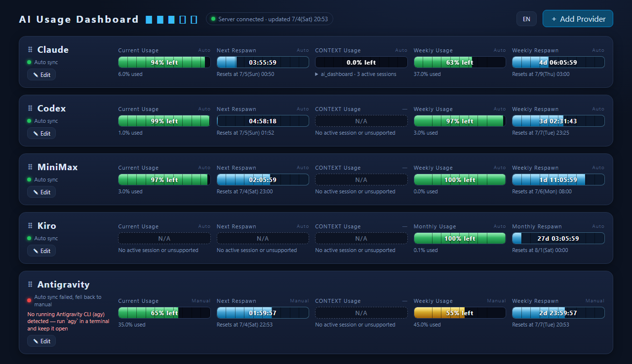Image resolution: width=632 pixels, height=364 pixels.
Task: Edit the Codex provider
Action: (x=41, y=133)
